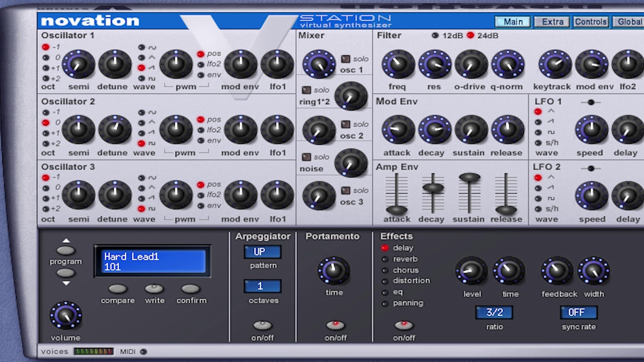
Task: Toggle solo for osc 1 in Mixer
Action: [346, 59]
